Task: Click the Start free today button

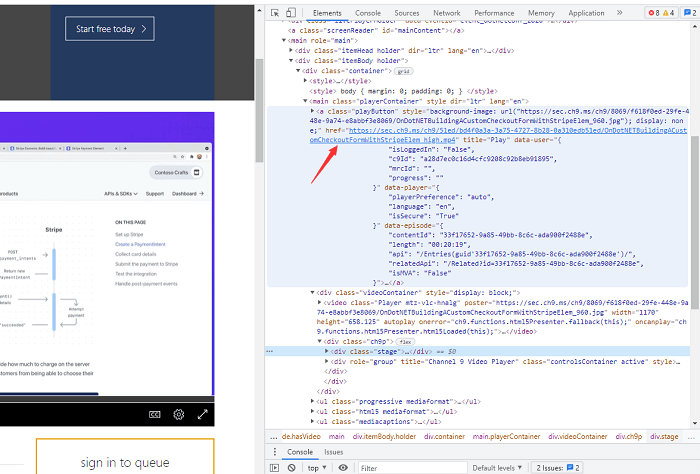Action: click(110, 29)
